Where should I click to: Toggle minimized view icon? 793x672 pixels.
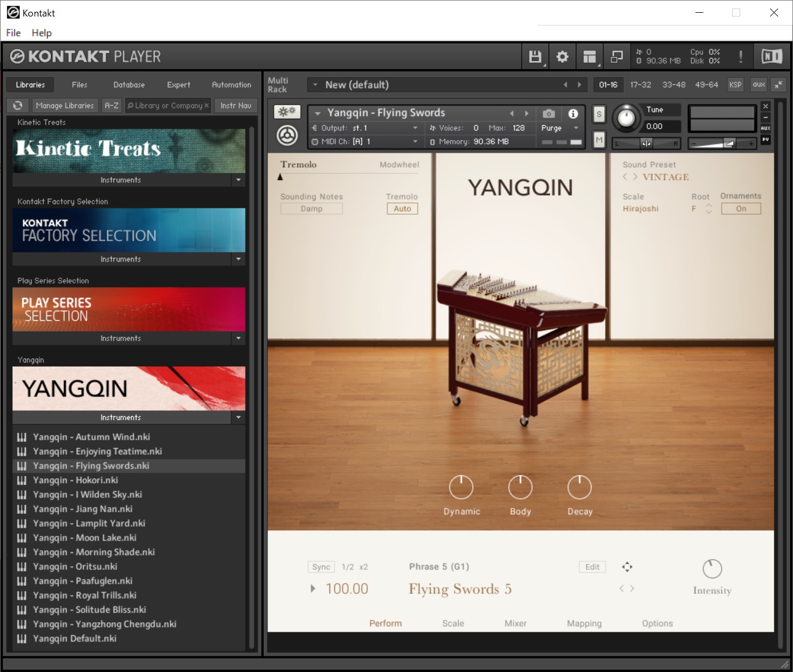click(x=616, y=56)
